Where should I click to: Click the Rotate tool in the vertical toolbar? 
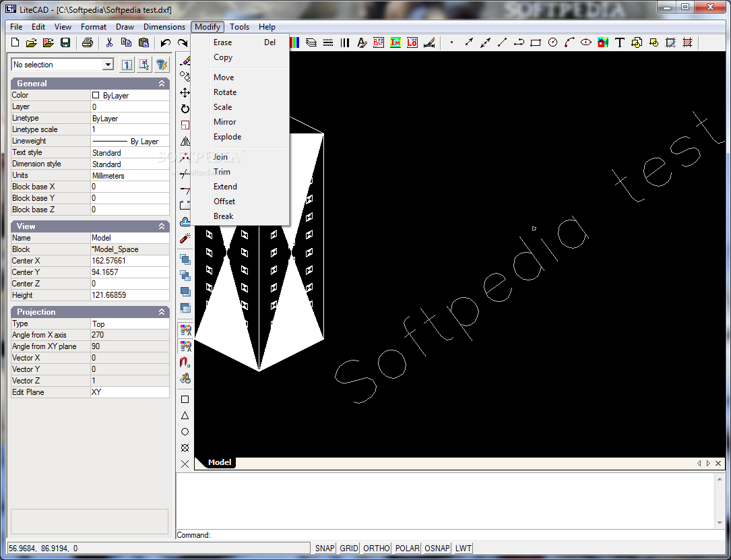point(185,108)
